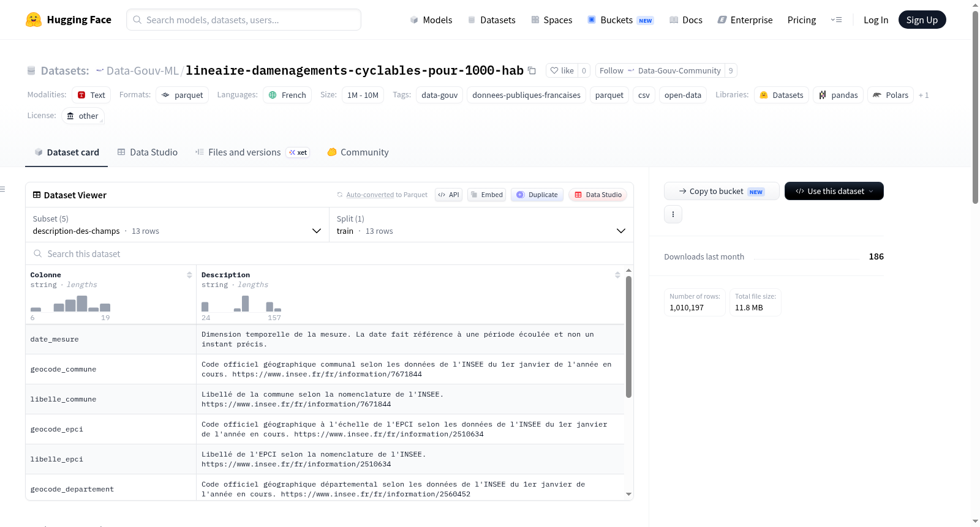Select the parquet tag beside csv

pos(609,95)
